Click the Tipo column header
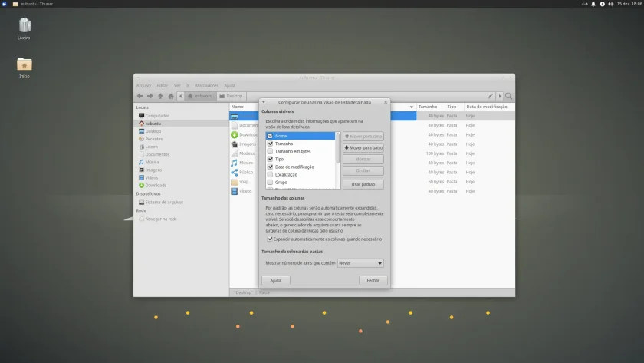This screenshot has height=363, width=644. [x=455, y=107]
